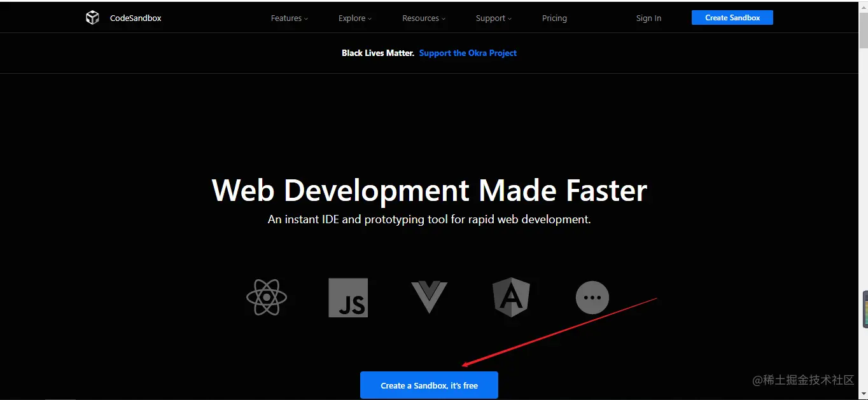Viewport: 868px width, 400px height.
Task: Click the instant IDE subtitle text
Action: coord(430,219)
